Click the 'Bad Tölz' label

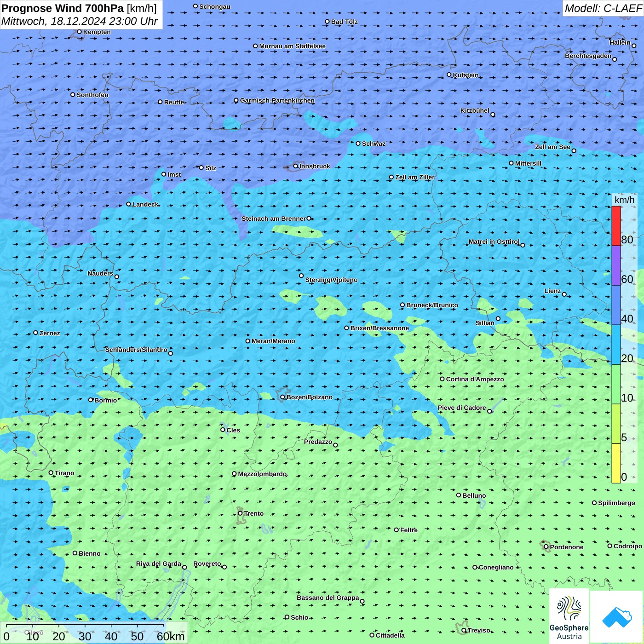tap(344, 22)
